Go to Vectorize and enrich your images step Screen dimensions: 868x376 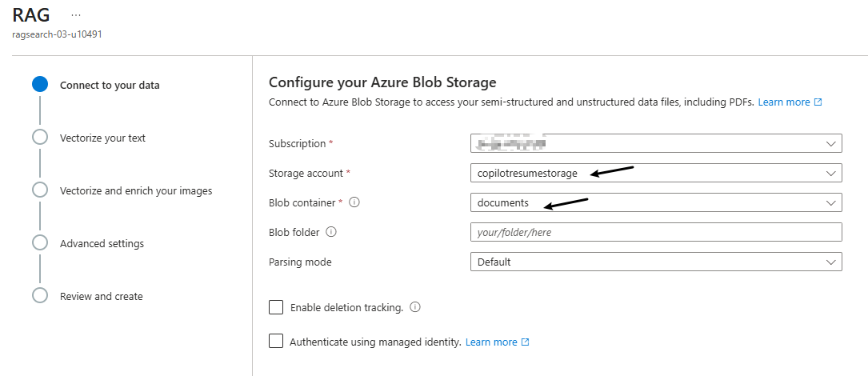[136, 190]
